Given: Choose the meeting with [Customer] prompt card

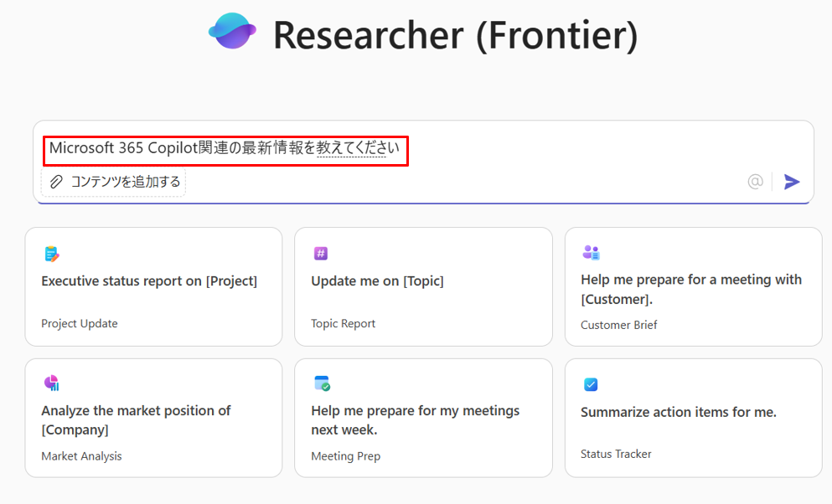Looking at the screenshot, I should (694, 286).
